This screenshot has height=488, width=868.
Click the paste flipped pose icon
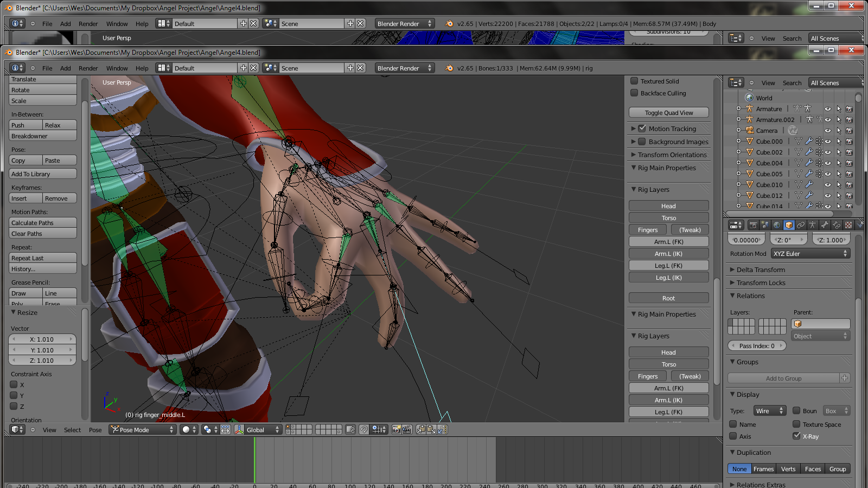tap(442, 429)
